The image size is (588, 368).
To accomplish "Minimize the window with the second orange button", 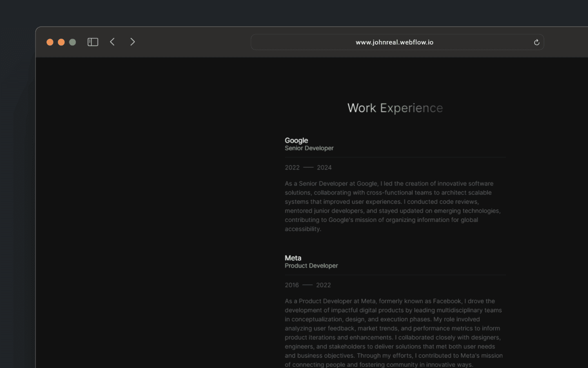I will pos(61,42).
